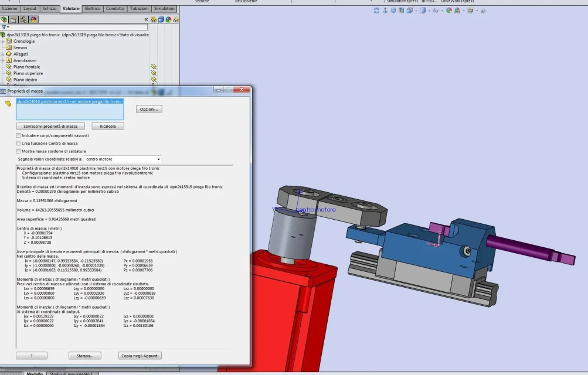This screenshot has width=588, height=375.
Task: Enable Includere corpi/componenti nascosti checkbox
Action: (x=18, y=135)
